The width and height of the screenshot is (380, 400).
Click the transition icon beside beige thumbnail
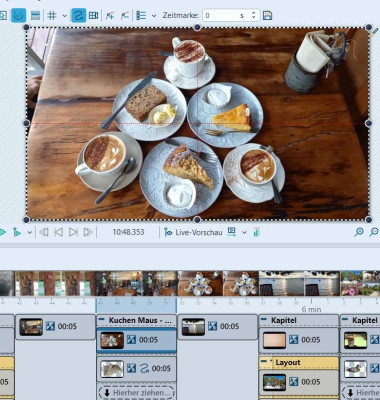(x=293, y=340)
